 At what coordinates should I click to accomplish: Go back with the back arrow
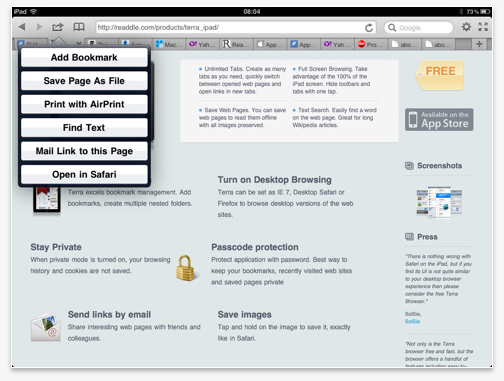click(x=22, y=27)
